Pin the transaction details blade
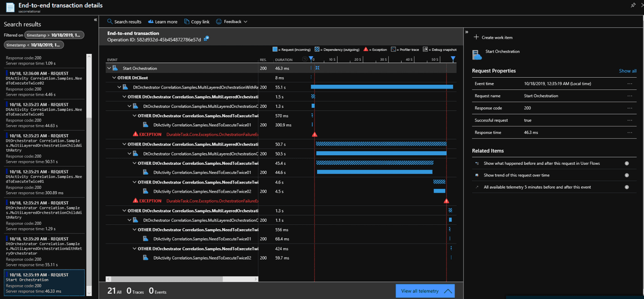 (x=633, y=4)
